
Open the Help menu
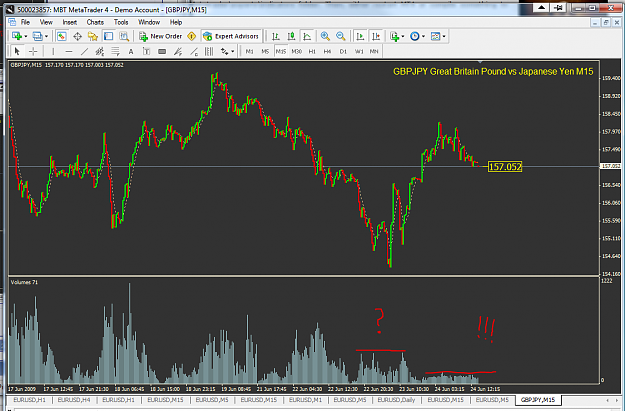tap(176, 22)
